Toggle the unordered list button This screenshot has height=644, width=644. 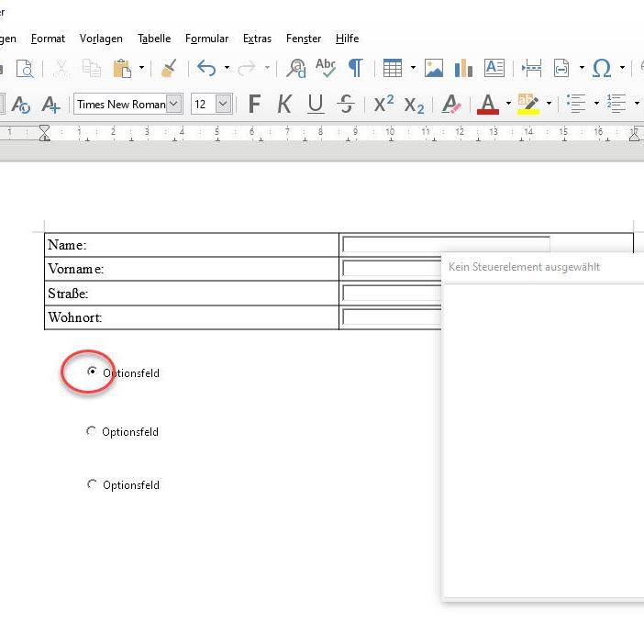point(576,103)
